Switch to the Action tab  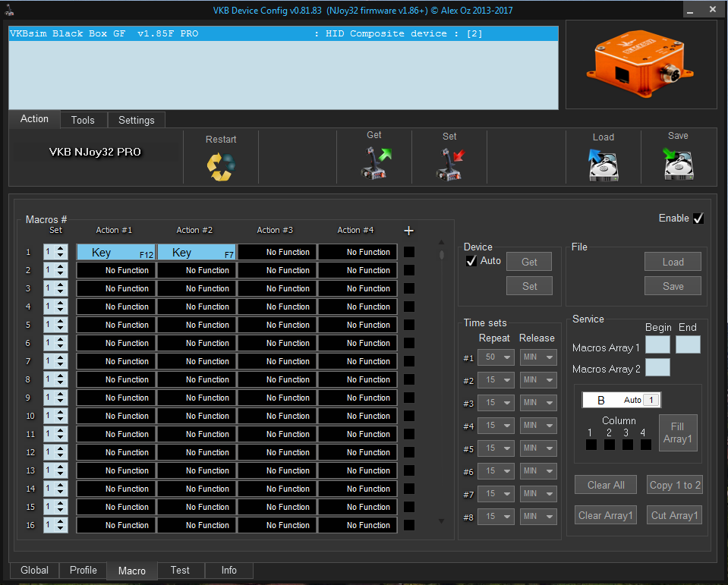(34, 119)
